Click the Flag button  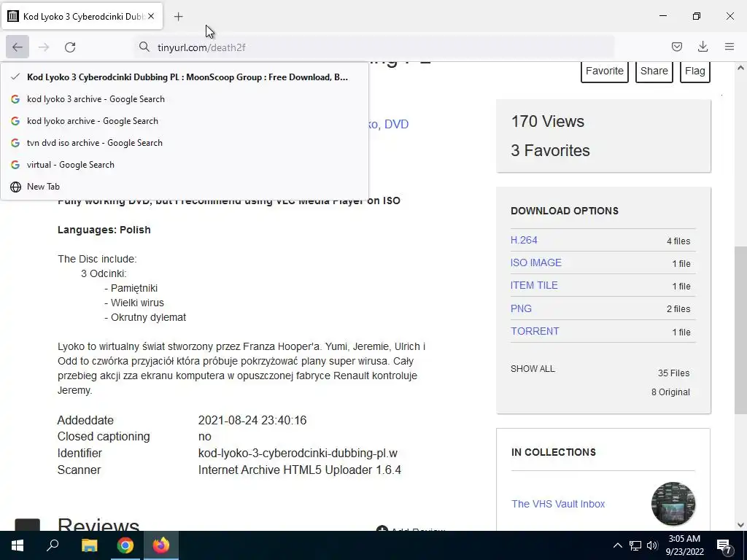(695, 71)
